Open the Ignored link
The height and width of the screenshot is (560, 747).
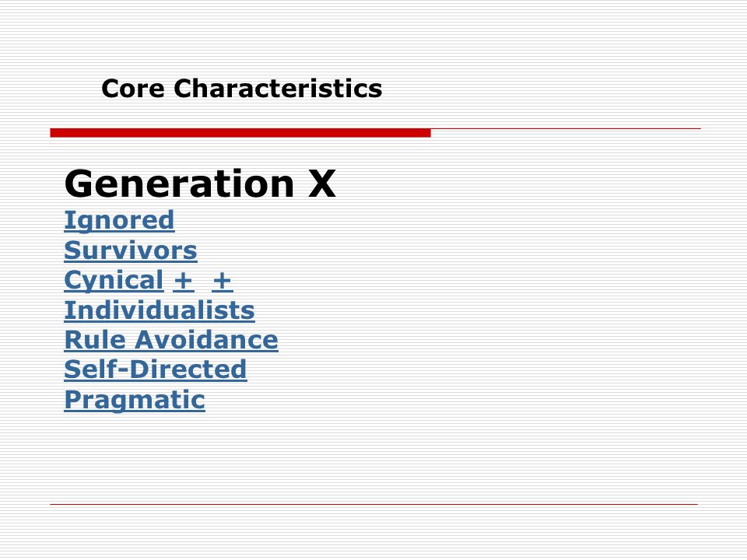coord(119,220)
